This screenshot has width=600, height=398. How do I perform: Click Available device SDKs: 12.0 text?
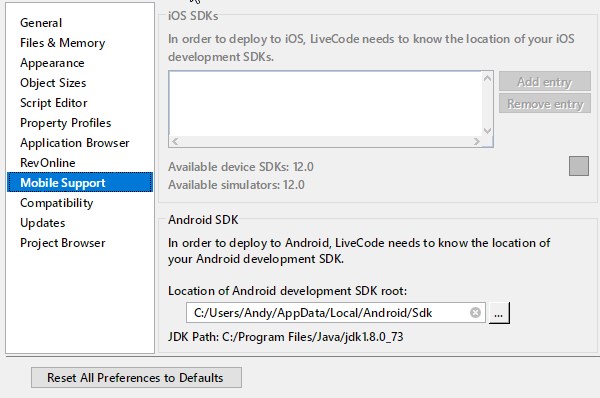[241, 167]
